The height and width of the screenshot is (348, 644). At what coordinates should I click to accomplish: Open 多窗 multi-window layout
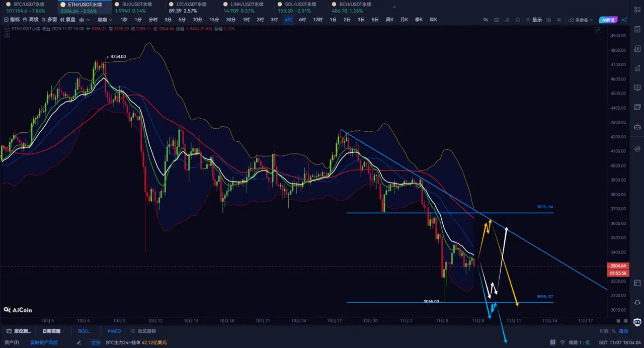(x=49, y=20)
